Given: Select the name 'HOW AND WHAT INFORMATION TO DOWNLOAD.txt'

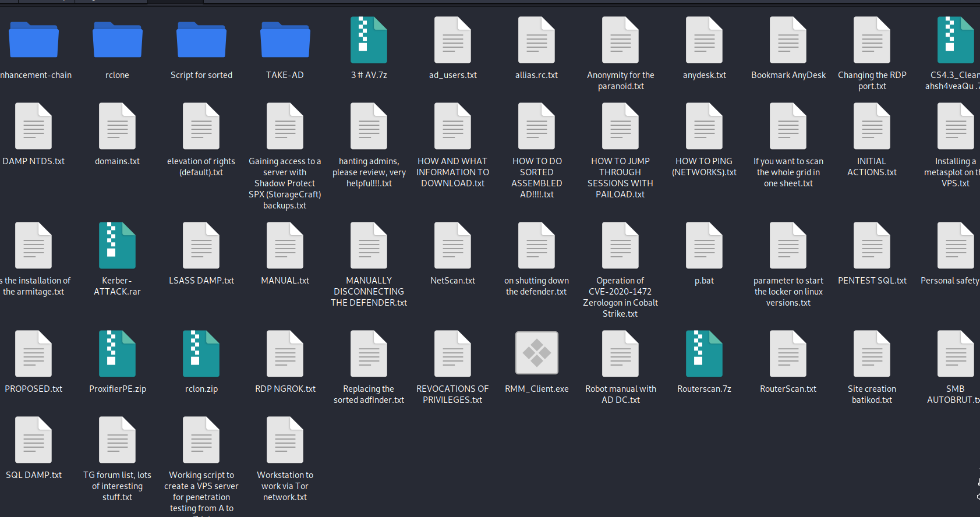Looking at the screenshot, I should (453, 172).
